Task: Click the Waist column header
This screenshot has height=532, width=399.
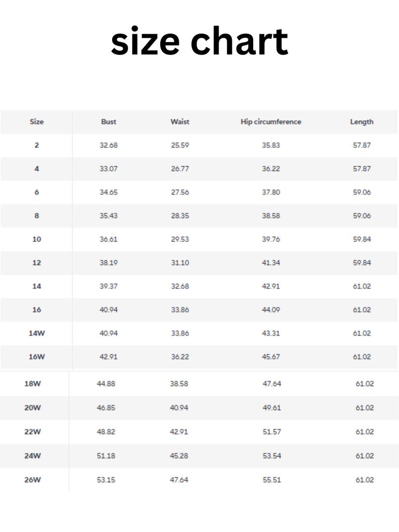Action: [180, 122]
